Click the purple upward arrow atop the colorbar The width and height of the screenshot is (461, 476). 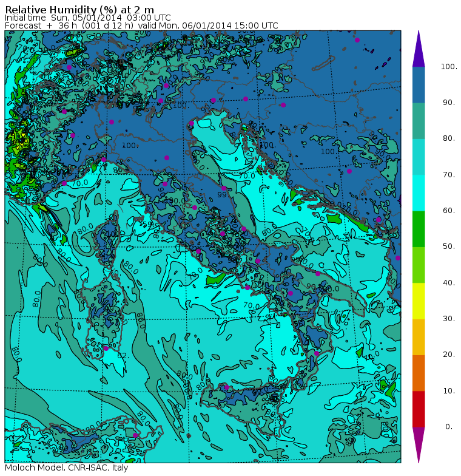(419, 49)
